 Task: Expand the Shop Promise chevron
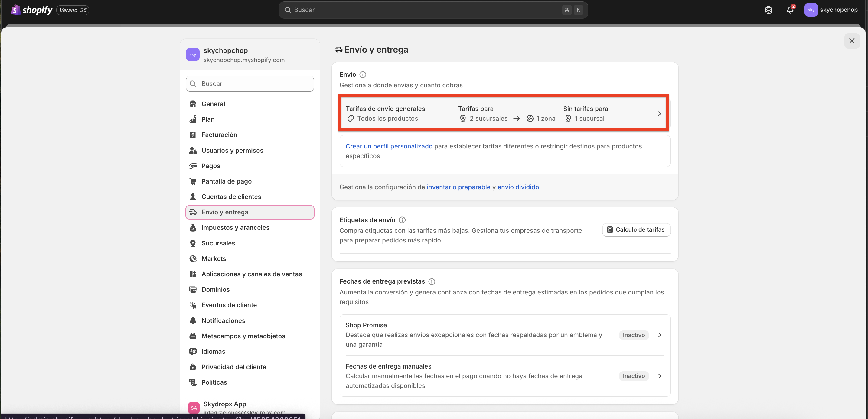tap(659, 335)
